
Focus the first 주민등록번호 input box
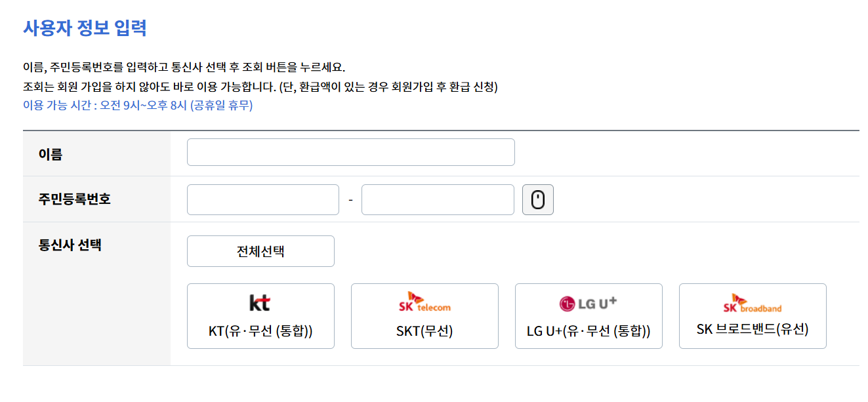click(262, 199)
